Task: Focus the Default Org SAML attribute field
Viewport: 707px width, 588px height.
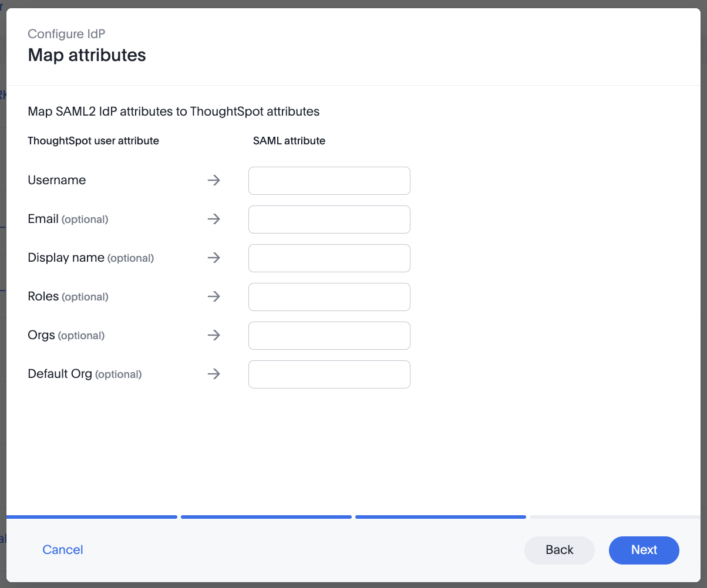Action: (329, 374)
